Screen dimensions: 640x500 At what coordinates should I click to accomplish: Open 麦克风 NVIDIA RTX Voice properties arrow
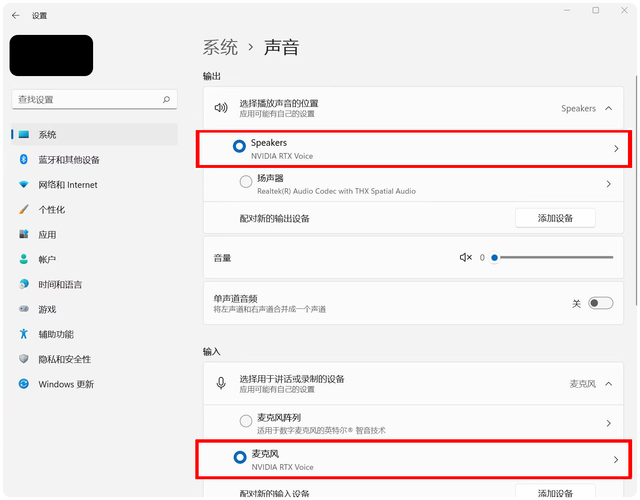[616, 460]
